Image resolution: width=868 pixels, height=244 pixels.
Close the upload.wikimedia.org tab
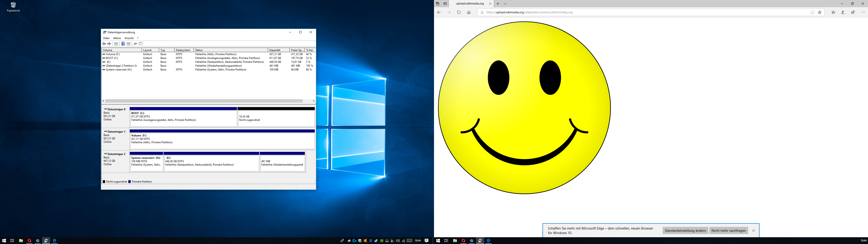click(490, 4)
